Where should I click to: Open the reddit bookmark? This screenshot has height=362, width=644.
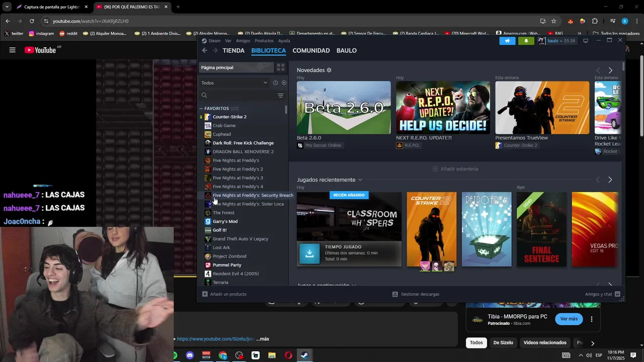(68, 33)
